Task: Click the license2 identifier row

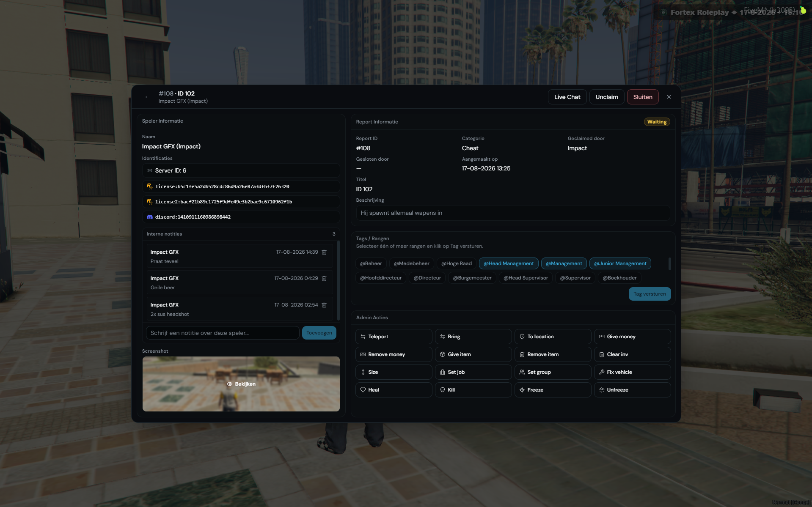Action: click(x=241, y=202)
